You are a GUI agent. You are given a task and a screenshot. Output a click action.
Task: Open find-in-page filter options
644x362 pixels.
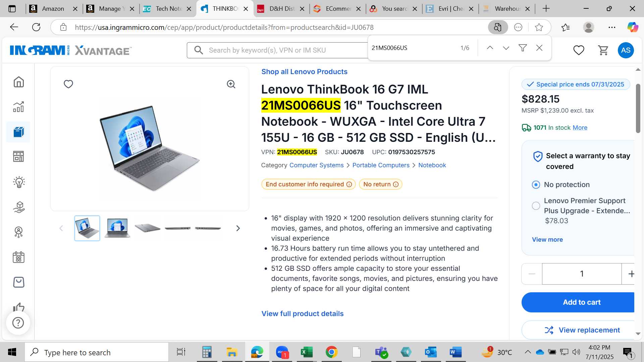click(523, 48)
